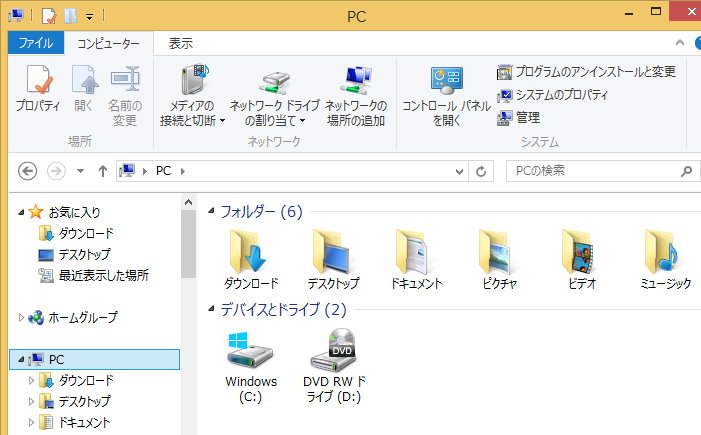This screenshot has height=435, width=701.
Task: Click the プロパティ (Properties) ribbon icon
Action: 38,88
